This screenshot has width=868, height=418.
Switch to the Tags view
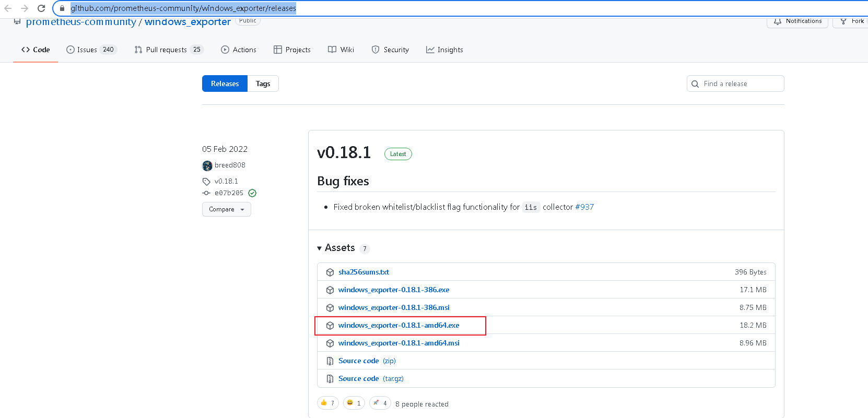[263, 83]
